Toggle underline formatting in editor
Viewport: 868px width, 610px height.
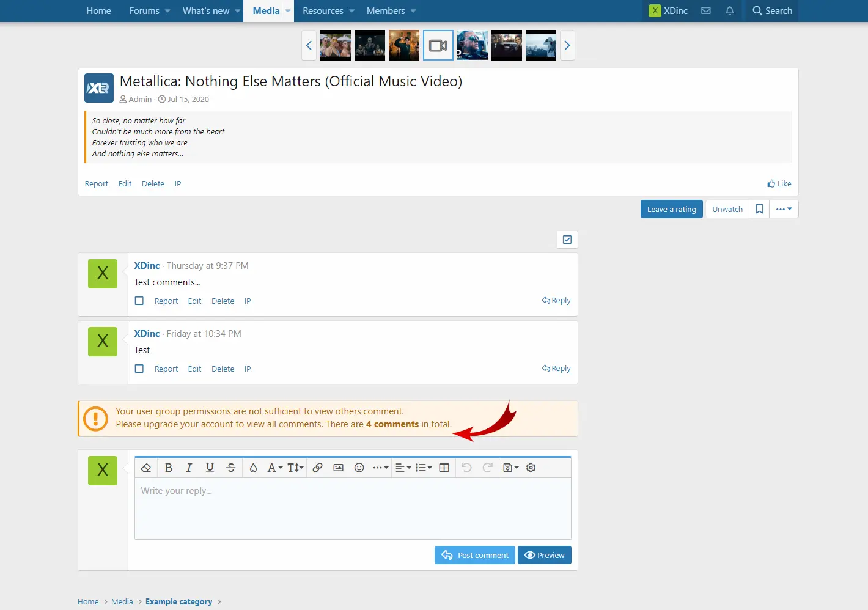(x=210, y=468)
